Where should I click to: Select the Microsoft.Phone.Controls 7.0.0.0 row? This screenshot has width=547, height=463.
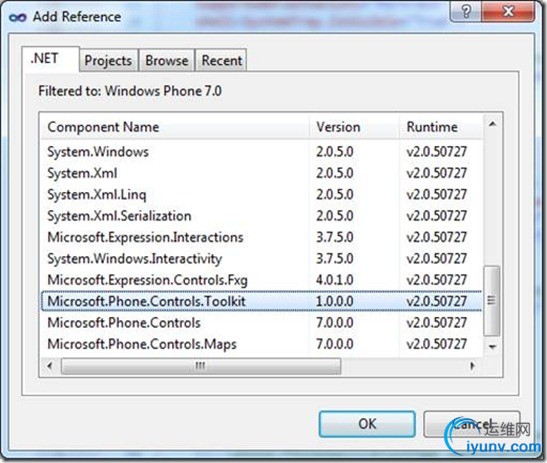coord(262,323)
